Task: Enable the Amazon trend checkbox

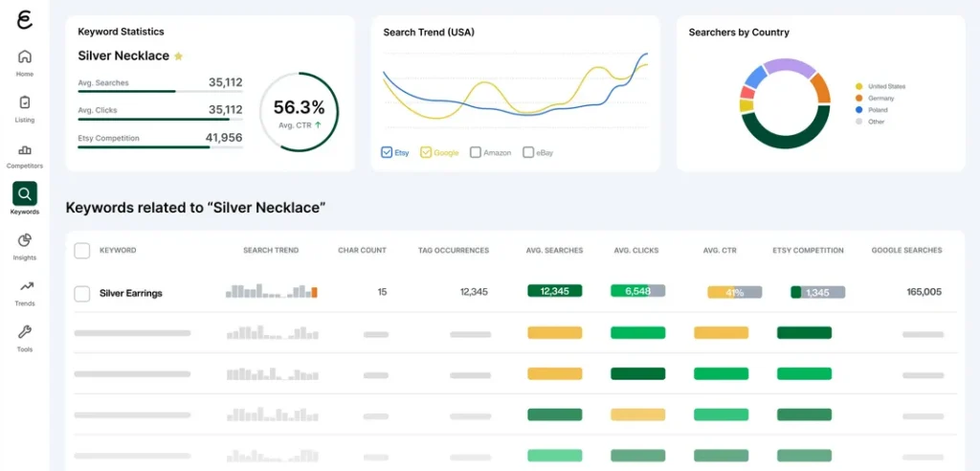Action: coord(476,152)
